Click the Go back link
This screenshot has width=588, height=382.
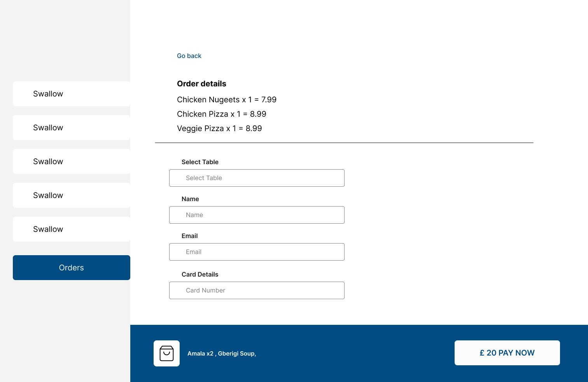[x=189, y=56]
